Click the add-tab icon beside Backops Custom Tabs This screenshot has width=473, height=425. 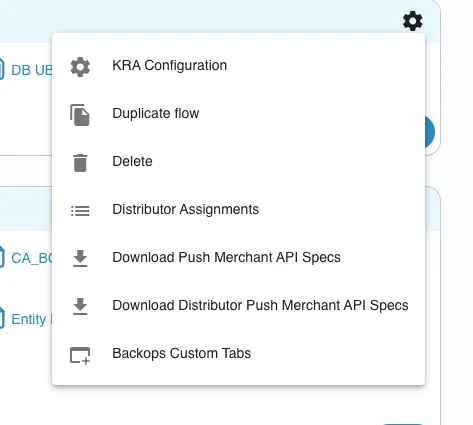[x=80, y=356]
